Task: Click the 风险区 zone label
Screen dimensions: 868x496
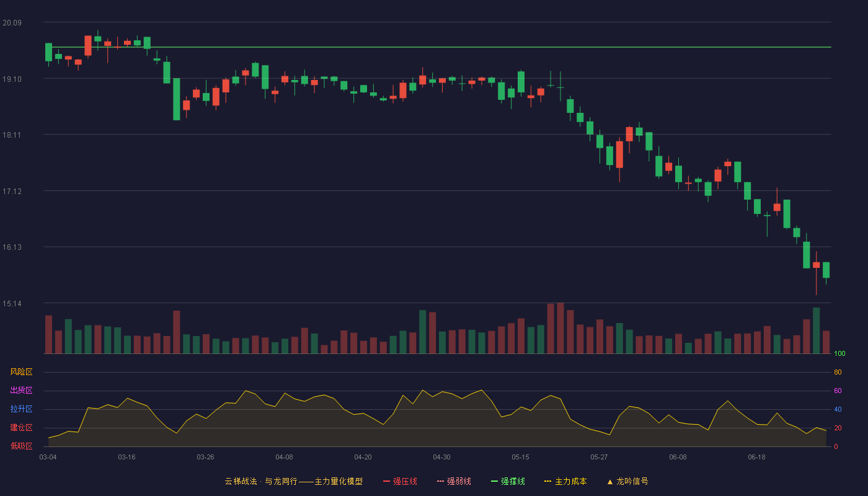Action: (x=21, y=372)
